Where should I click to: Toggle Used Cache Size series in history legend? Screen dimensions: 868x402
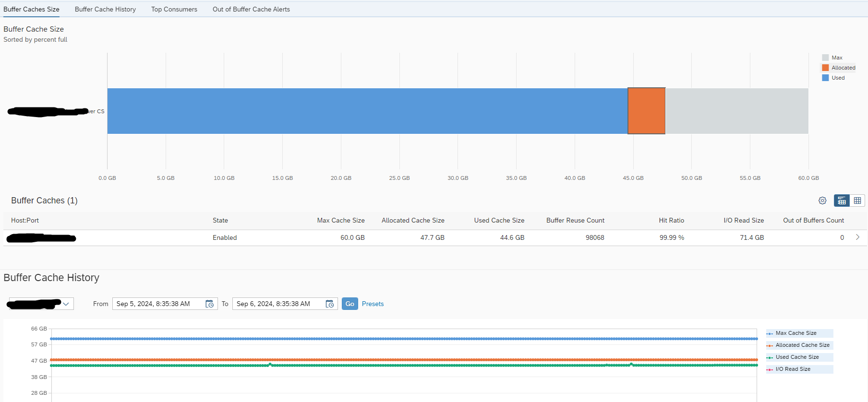[x=799, y=357]
